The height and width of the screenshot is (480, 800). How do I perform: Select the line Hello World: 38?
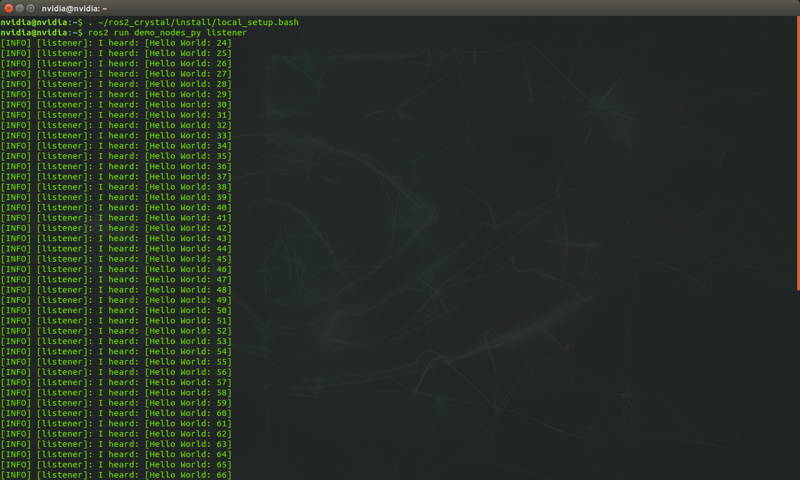[116, 187]
